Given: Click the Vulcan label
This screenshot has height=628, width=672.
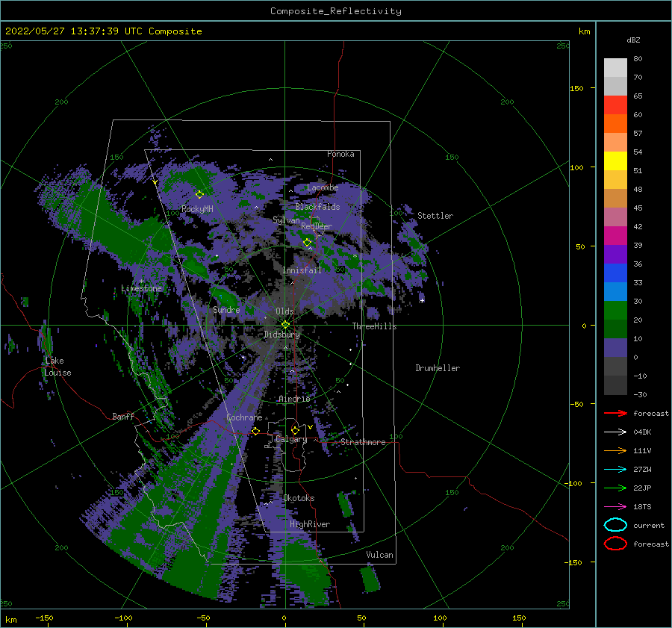Looking at the screenshot, I should [x=379, y=555].
